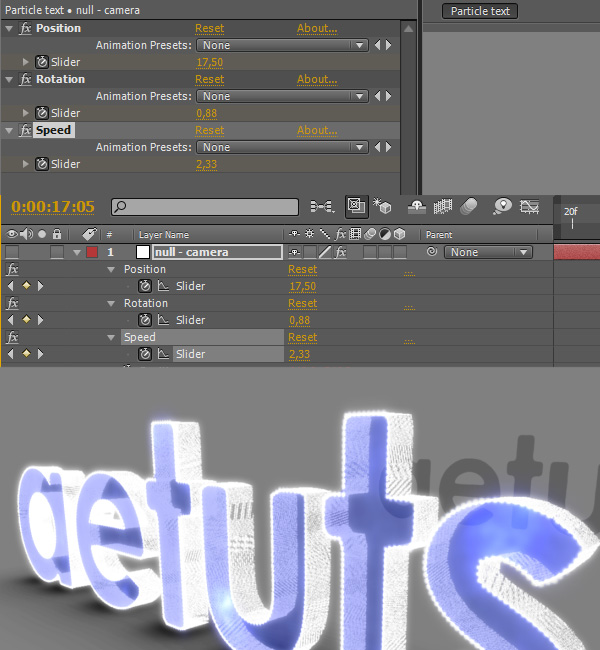Click Position Slider value 17,50 in Effect Controls
600x650 pixels.
[209, 62]
